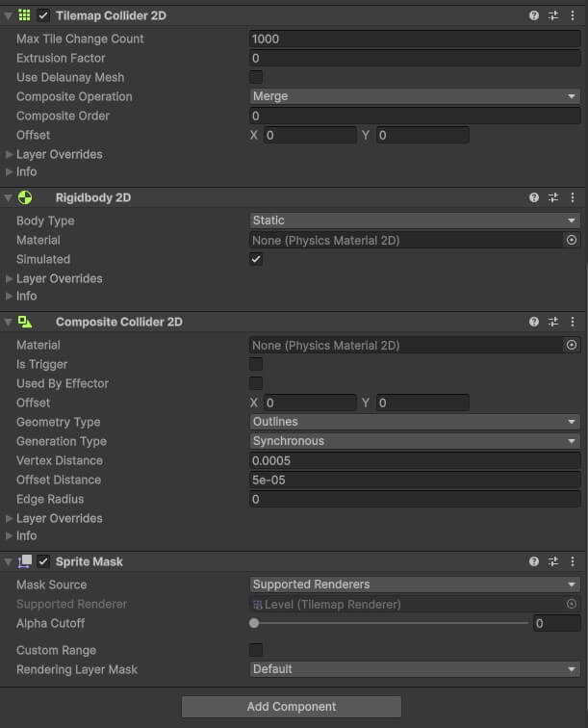Expand Layer Overrides under Composite Collider 2D
This screenshot has height=728, width=588.
click(9, 518)
